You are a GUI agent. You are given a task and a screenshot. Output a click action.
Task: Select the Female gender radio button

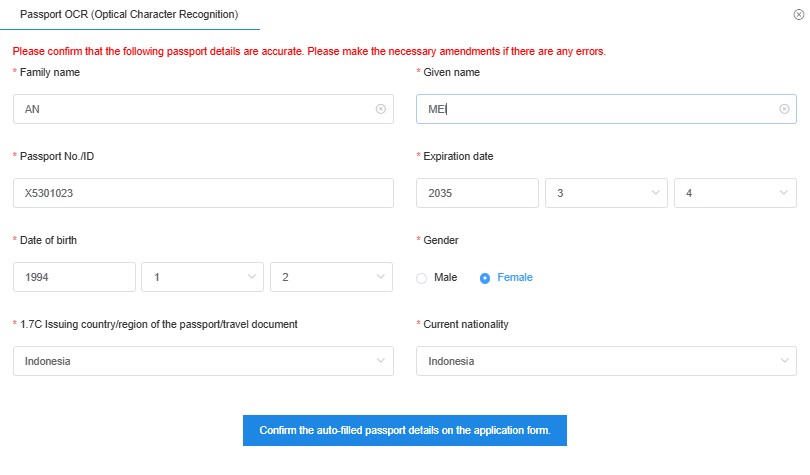[485, 278]
